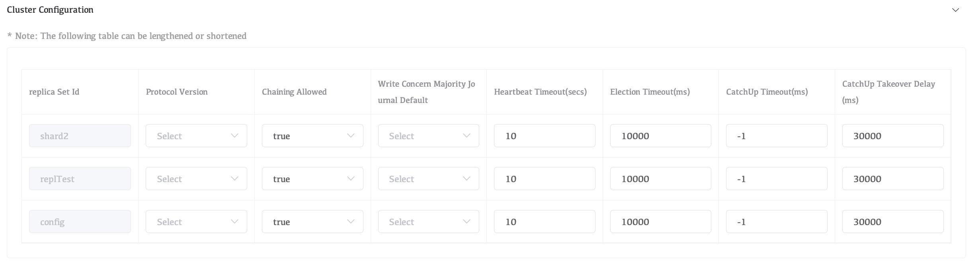
Task: Open Protocol Version dropdown for config
Action: click(x=196, y=221)
